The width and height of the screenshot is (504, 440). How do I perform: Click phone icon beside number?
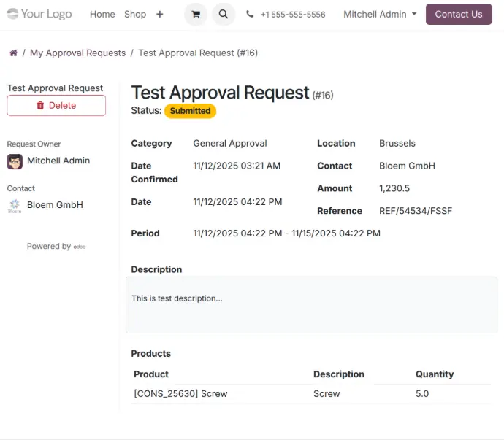[x=251, y=15]
